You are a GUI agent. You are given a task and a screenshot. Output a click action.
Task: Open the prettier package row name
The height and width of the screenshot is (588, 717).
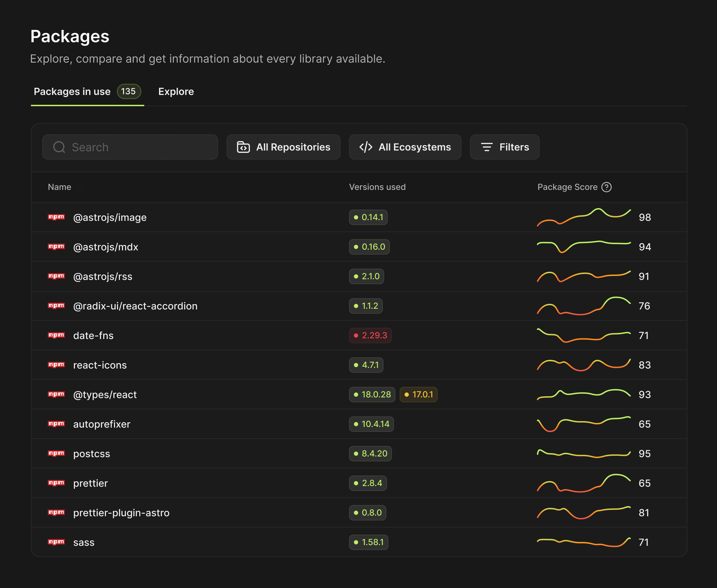pos(91,483)
